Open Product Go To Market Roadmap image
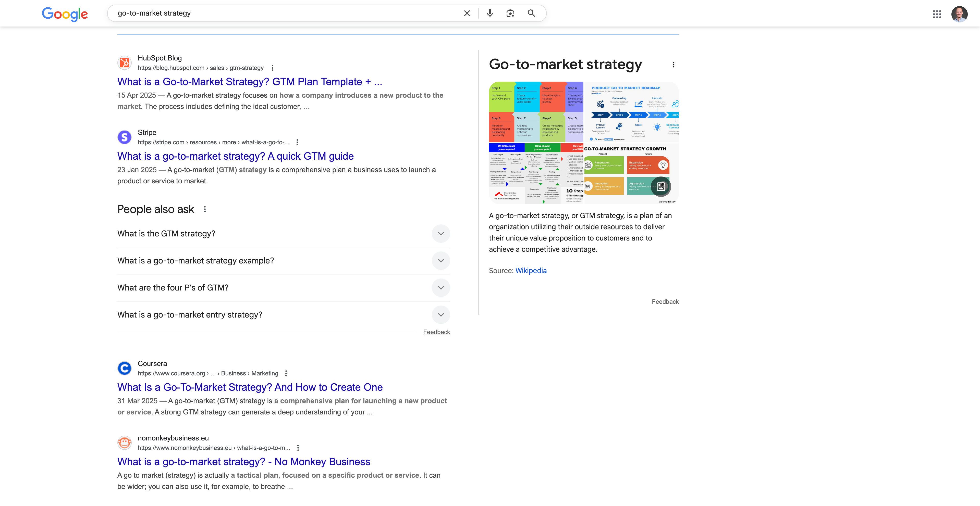Screen dimensions: 980x506 point(631,112)
